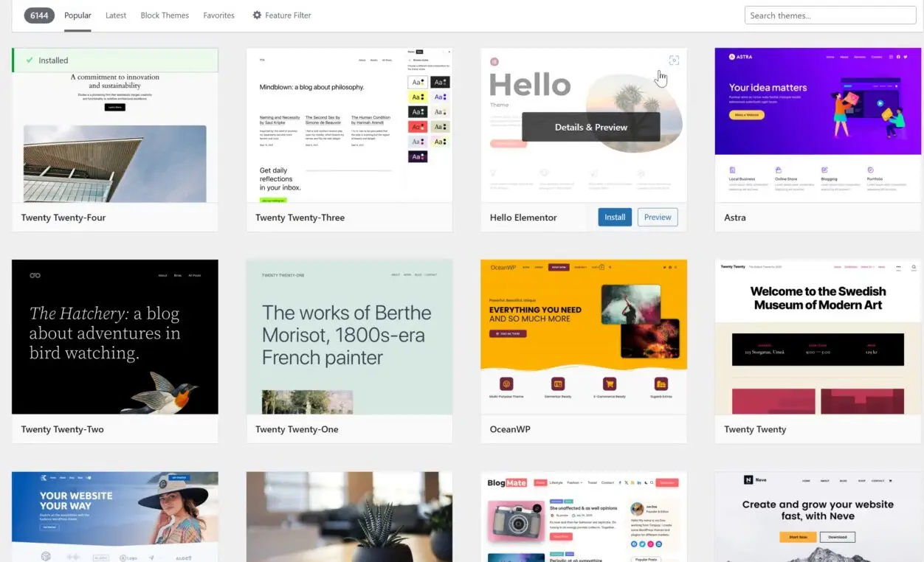The image size is (924, 562).
Task: Pick the bright yellow Aa style swatch
Action: click(x=418, y=97)
